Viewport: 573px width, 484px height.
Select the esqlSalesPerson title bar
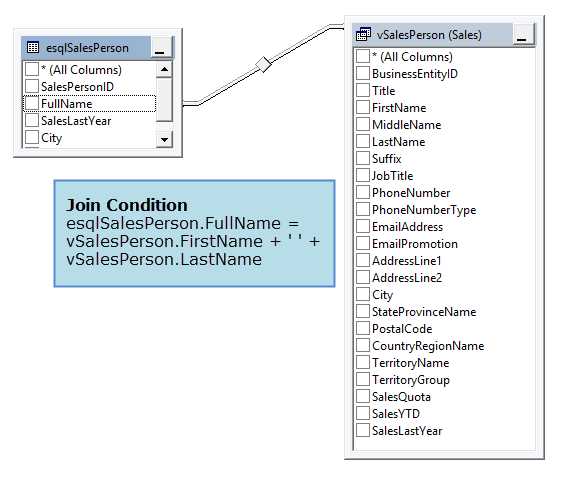[86, 48]
